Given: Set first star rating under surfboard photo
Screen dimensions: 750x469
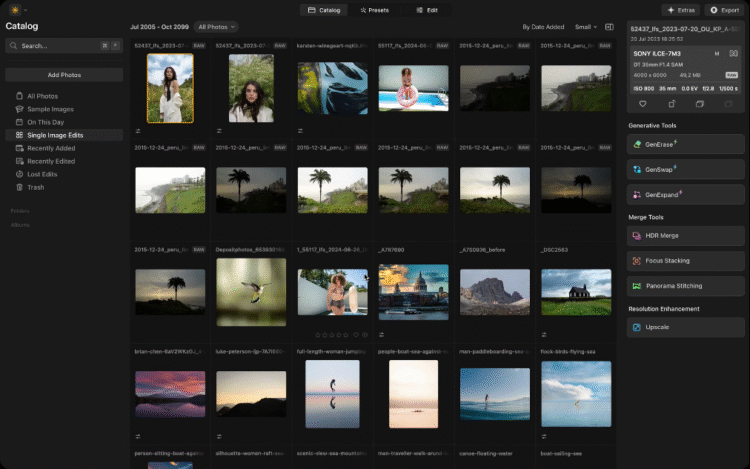Looking at the screenshot, I should click(x=318, y=335).
